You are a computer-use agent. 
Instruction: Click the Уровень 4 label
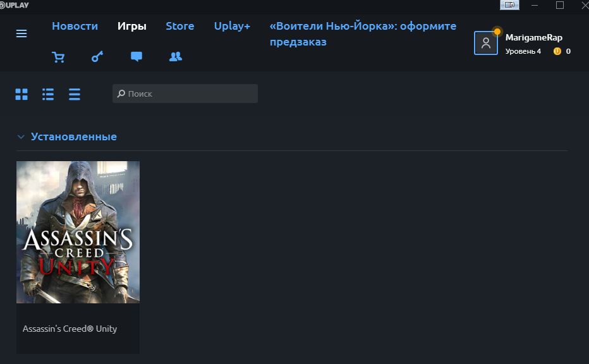(523, 51)
